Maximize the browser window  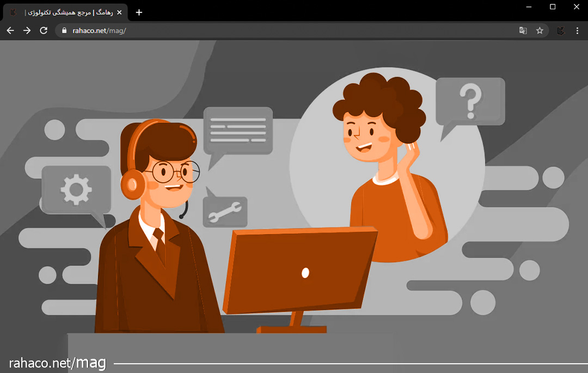pos(553,7)
